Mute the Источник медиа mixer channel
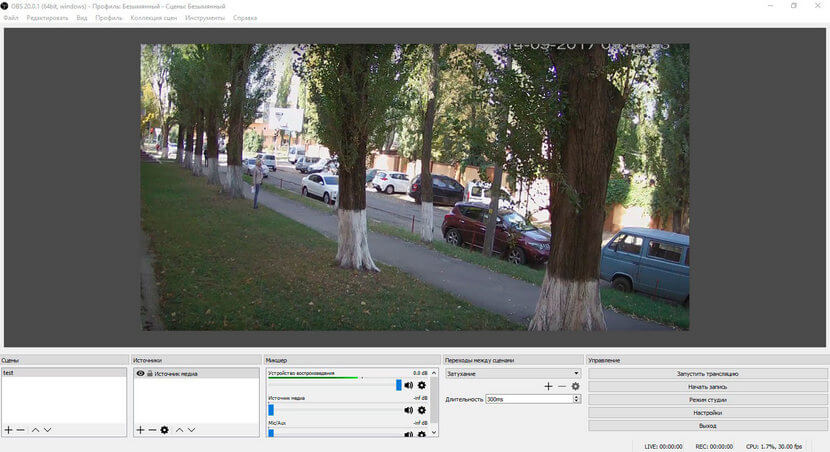830x452 pixels. tap(409, 410)
